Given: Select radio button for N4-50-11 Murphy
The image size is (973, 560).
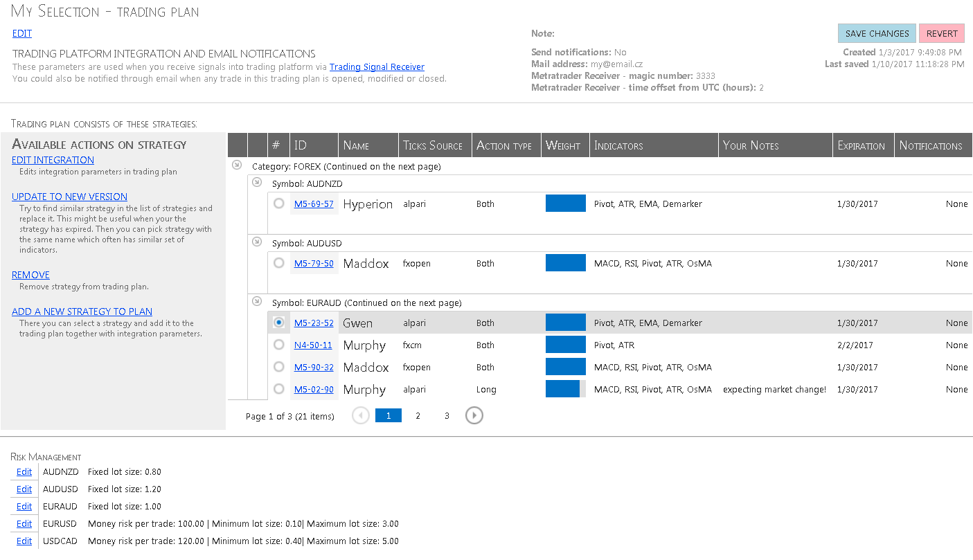Looking at the screenshot, I should (278, 345).
